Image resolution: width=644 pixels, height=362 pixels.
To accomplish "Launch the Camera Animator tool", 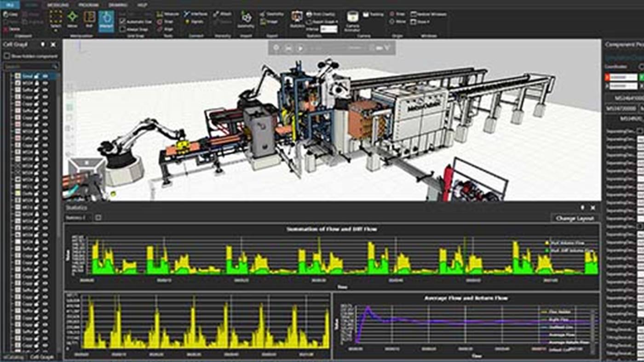I will [352, 21].
